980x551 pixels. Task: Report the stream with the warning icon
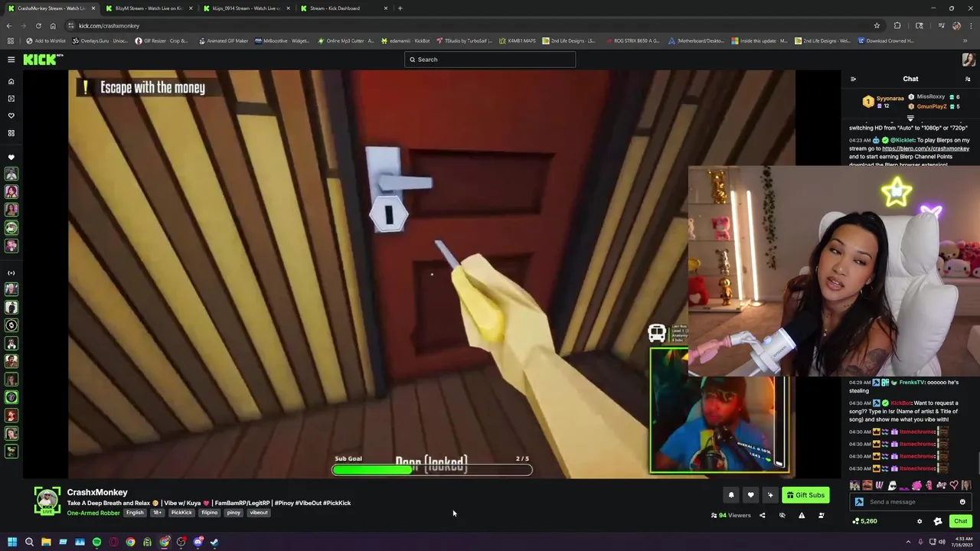[x=802, y=516]
